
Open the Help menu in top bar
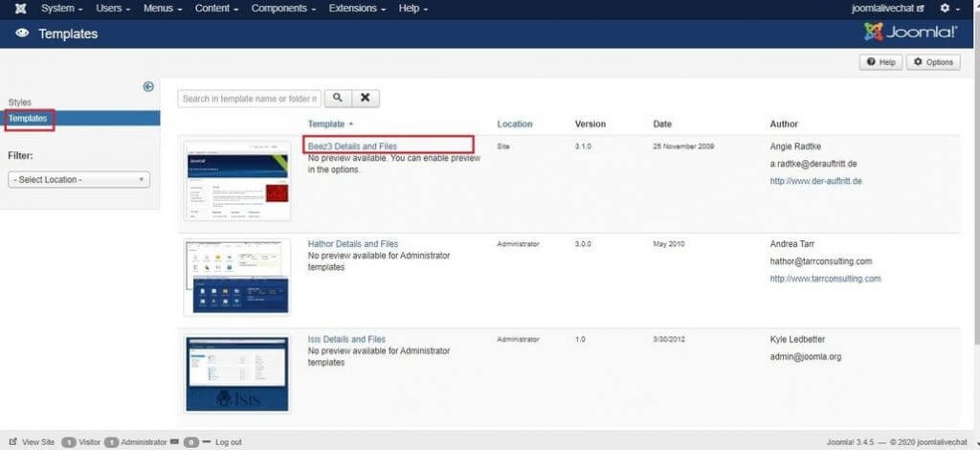413,9
